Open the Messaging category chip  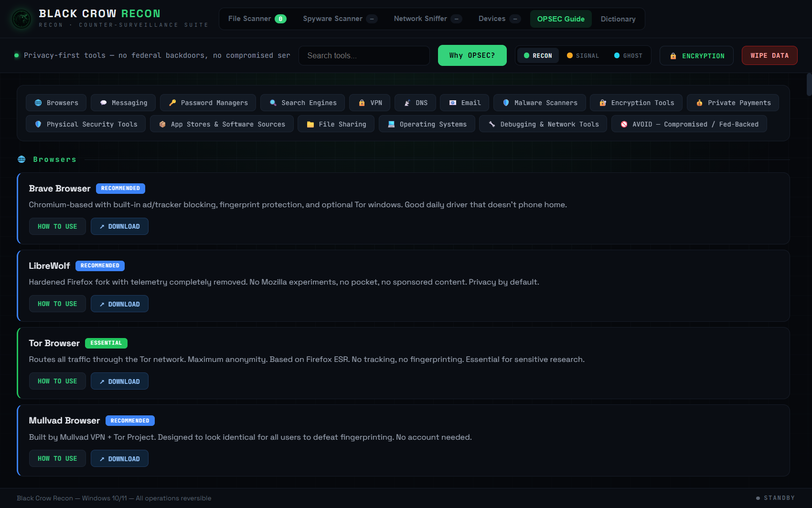(x=123, y=103)
